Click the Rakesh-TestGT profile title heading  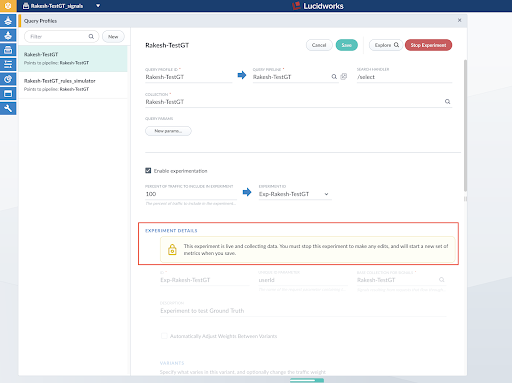click(167, 45)
